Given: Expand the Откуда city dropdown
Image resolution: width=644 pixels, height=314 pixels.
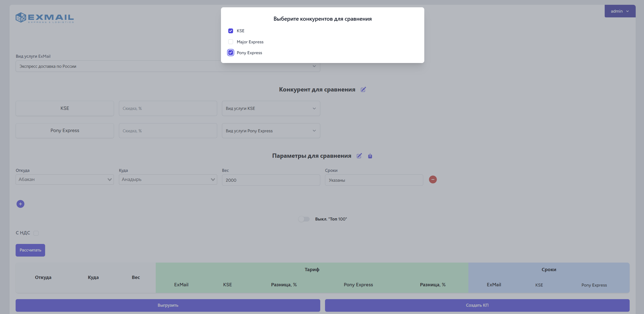Looking at the screenshot, I should pyautogui.click(x=65, y=179).
